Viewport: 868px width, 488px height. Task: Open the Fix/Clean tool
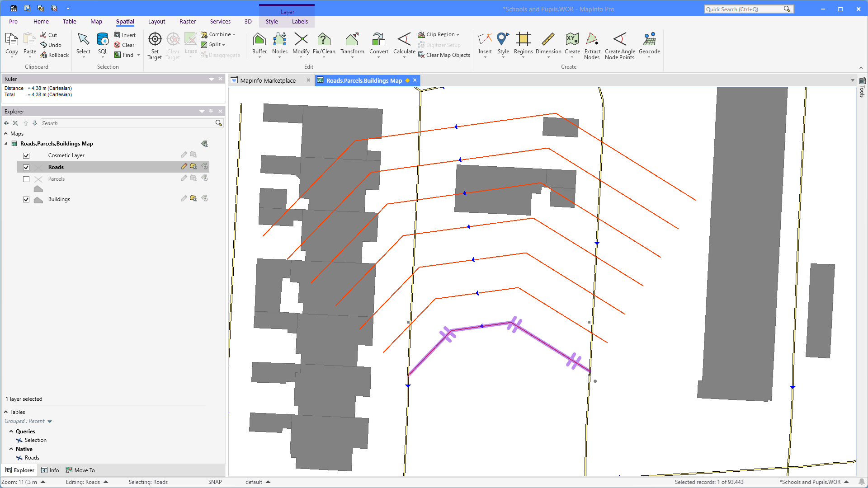(x=324, y=40)
